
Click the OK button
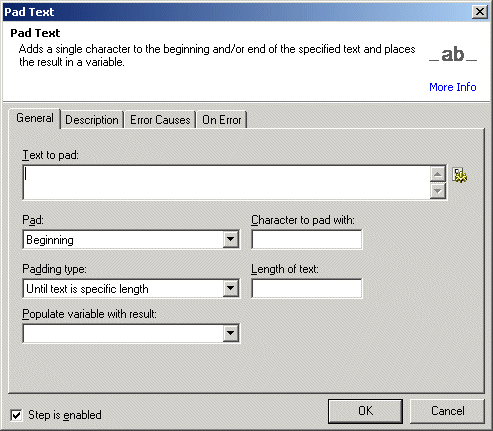coord(365,411)
